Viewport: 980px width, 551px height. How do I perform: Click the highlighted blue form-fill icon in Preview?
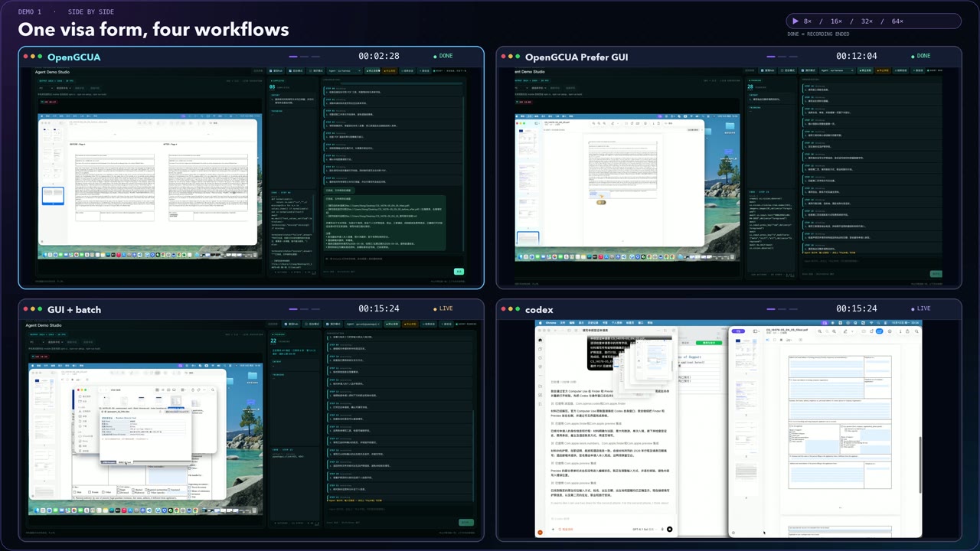pyautogui.click(x=879, y=331)
